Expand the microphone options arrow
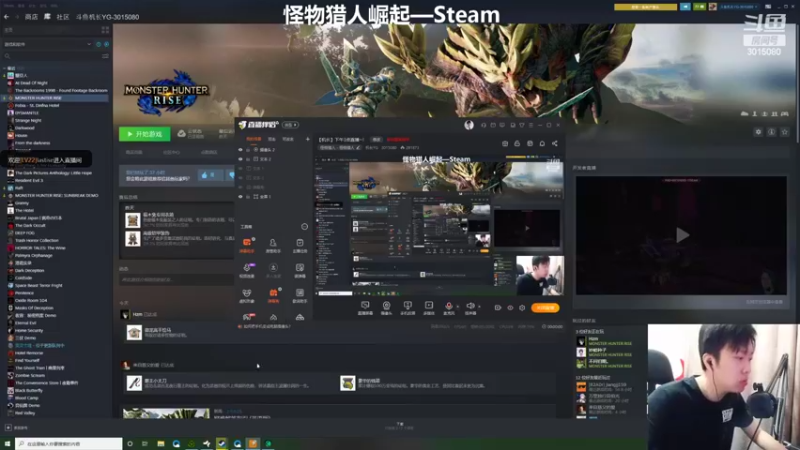This screenshot has width=800, height=450. (x=457, y=307)
